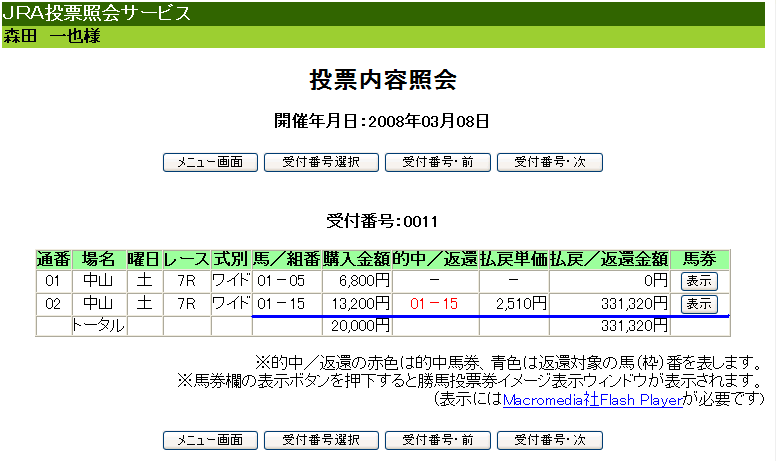
Task: Show the ticket for row 02 (01－15)
Action: coord(699,304)
